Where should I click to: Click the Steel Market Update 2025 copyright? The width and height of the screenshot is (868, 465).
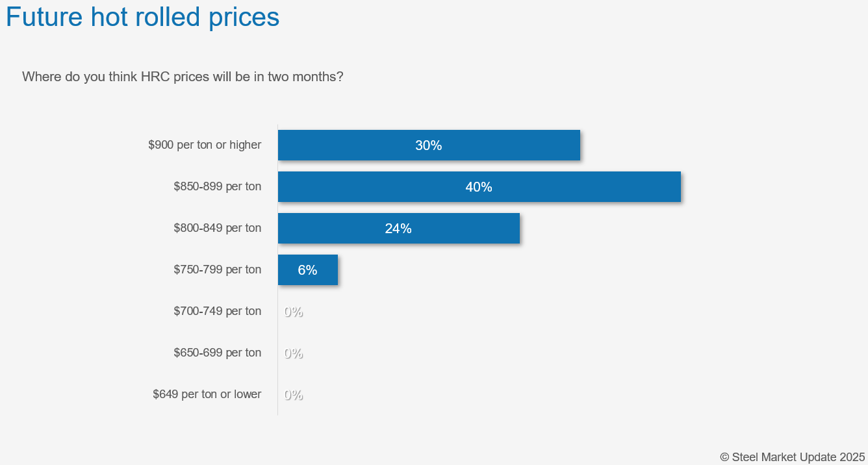pos(792,457)
